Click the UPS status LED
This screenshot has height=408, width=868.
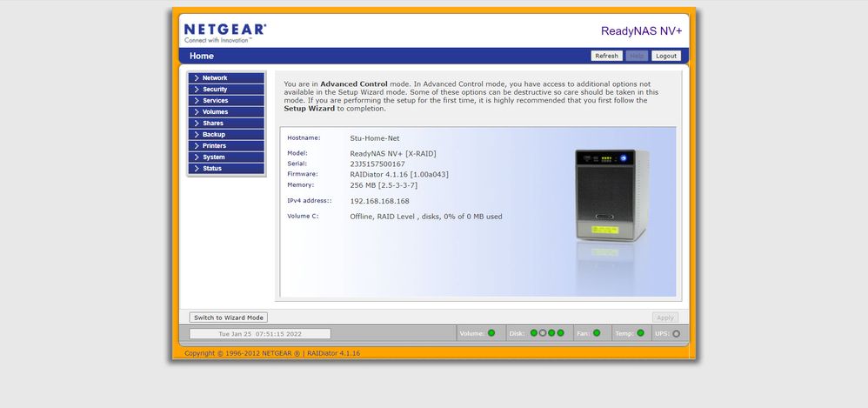pyautogui.click(x=676, y=334)
